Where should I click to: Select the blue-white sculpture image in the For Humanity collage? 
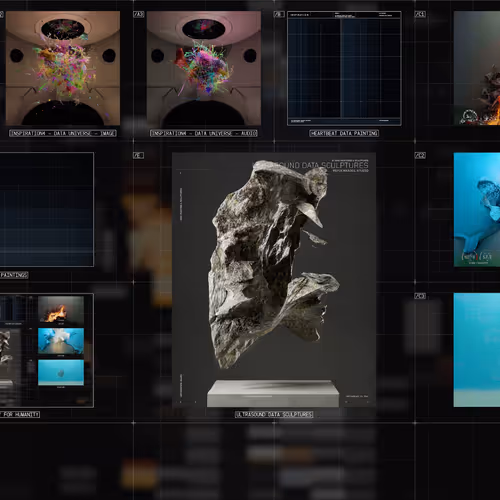[61, 341]
